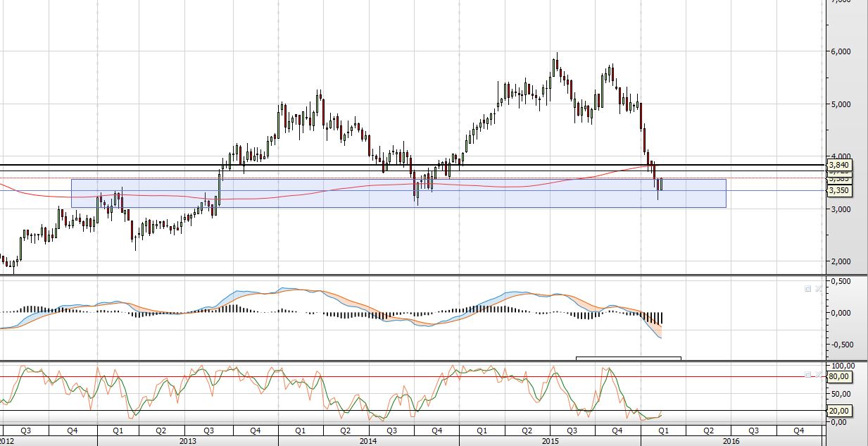Click the small white box below MACD histogram
The height and width of the screenshot is (446, 868).
[628, 358]
